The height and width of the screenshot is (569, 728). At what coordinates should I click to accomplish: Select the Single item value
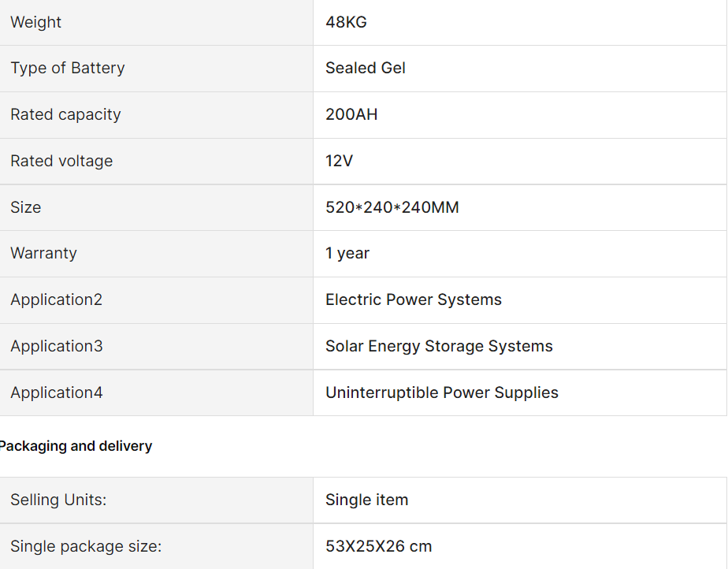(366, 500)
